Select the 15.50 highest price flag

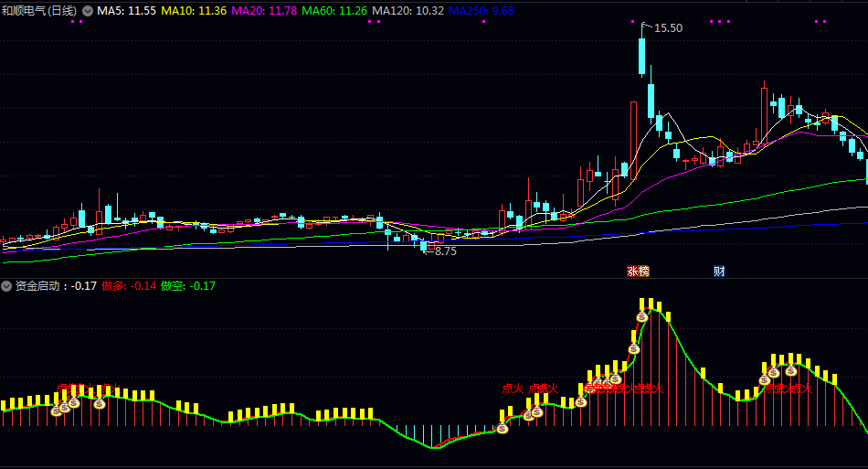coord(662,27)
